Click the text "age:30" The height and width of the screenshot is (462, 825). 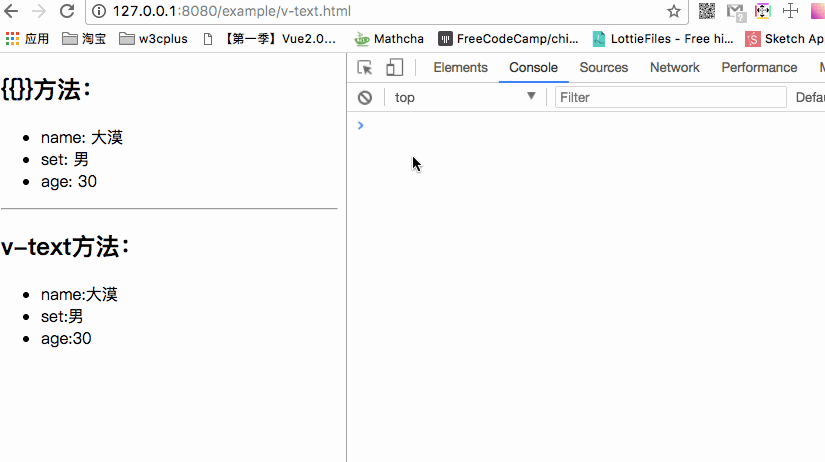(x=66, y=338)
